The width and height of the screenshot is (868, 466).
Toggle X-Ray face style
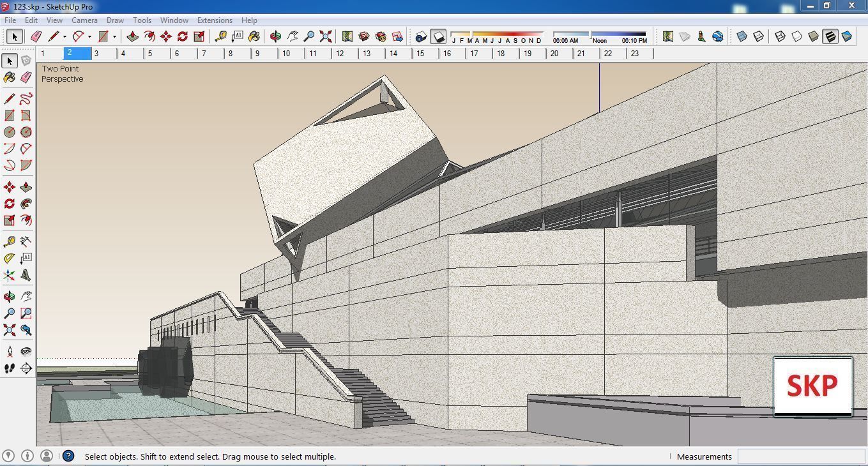pos(742,36)
